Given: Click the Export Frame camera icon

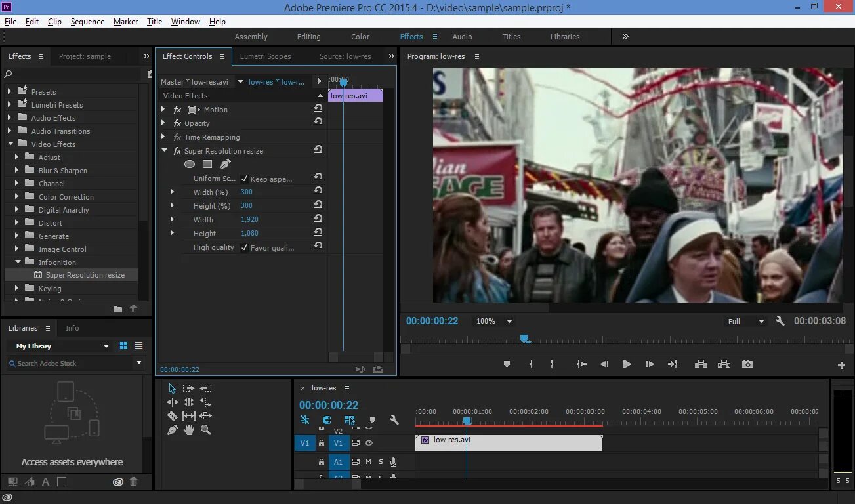Looking at the screenshot, I should click(x=747, y=364).
